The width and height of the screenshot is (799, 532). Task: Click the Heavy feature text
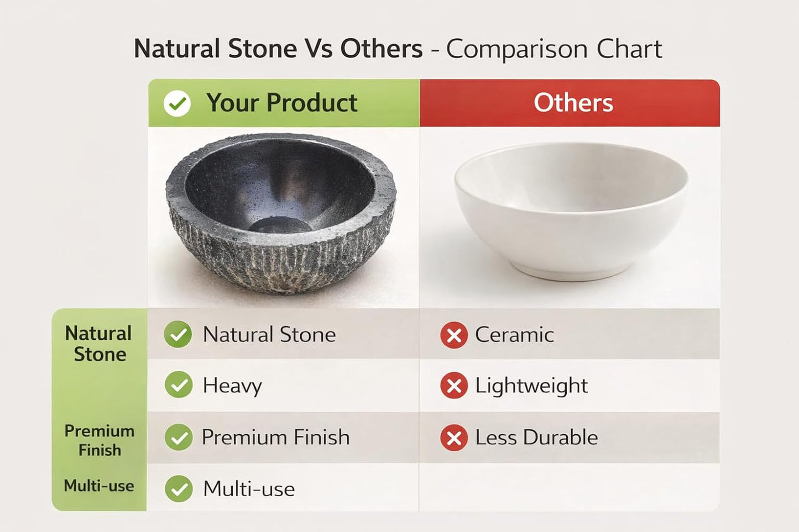[232, 386]
